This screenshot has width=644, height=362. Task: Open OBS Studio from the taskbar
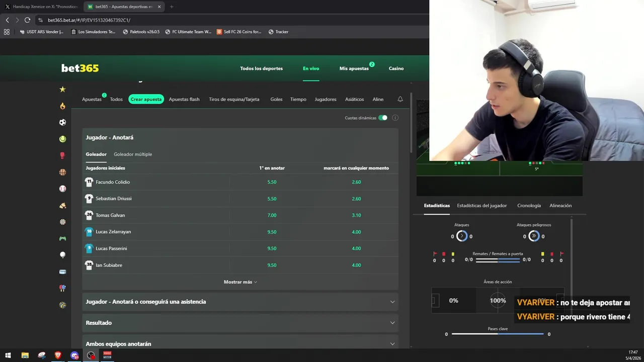click(91, 355)
